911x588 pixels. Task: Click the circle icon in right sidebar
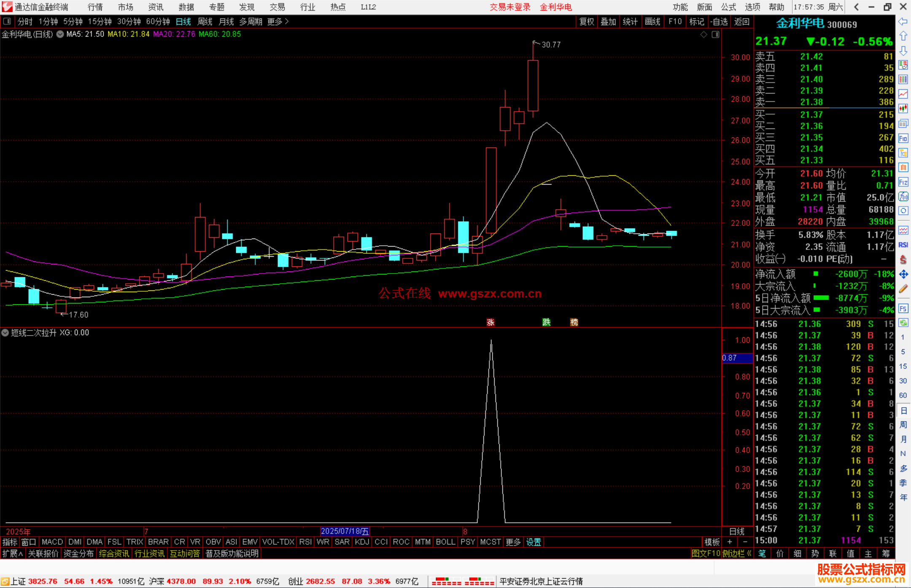pos(903,211)
